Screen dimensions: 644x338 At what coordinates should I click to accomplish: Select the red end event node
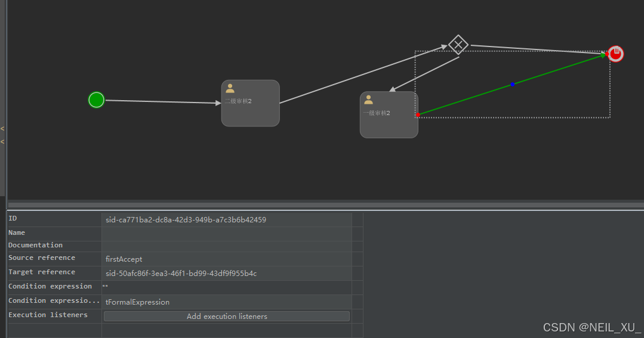coord(616,54)
